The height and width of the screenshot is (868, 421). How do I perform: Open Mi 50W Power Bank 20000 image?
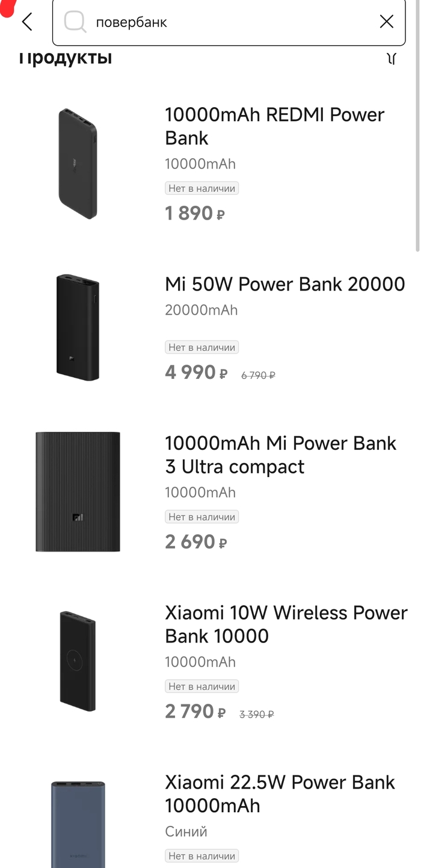(x=78, y=328)
